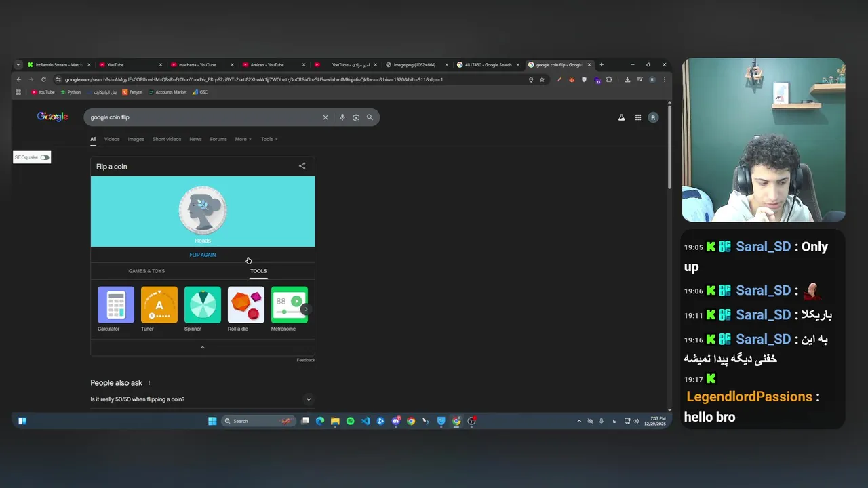Switch to #817450 Google Search tab
The width and height of the screenshot is (868, 488).
pos(488,65)
